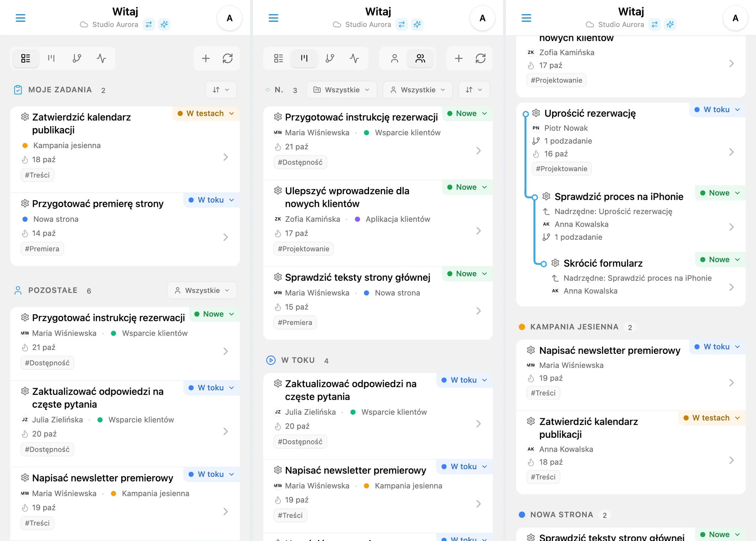
Task: Click sync arrows icon in middle panel header
Action: click(402, 24)
